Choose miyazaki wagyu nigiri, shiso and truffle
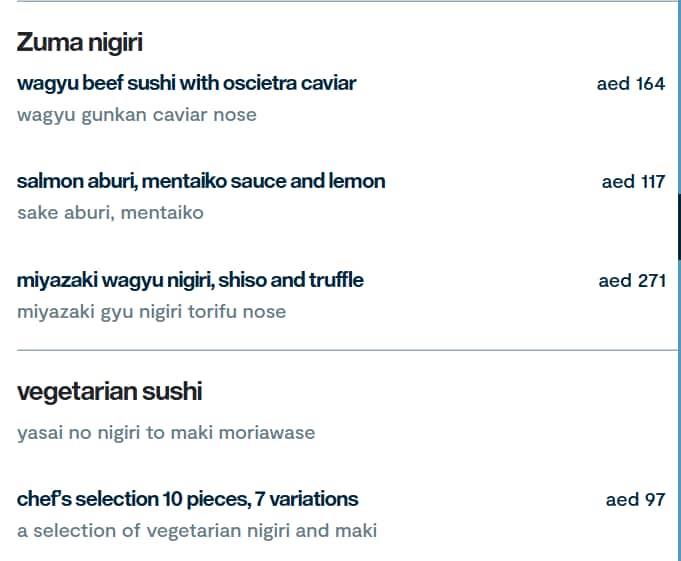681x561 pixels. [x=190, y=280]
